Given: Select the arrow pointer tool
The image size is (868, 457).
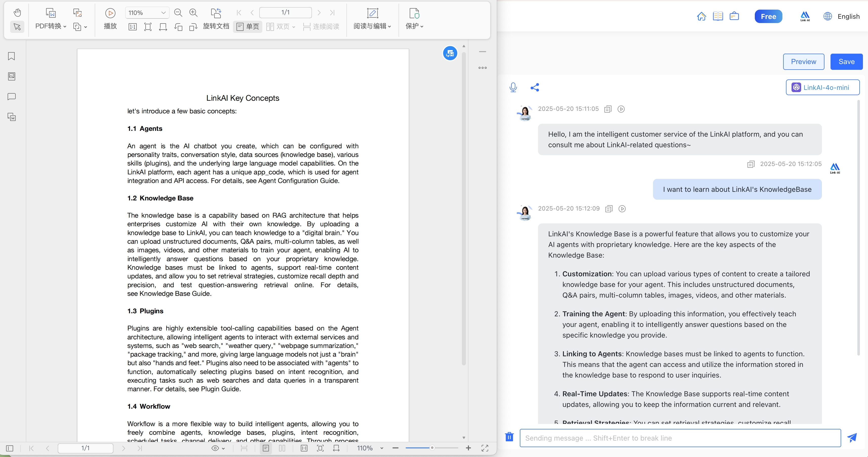Looking at the screenshot, I should [17, 27].
